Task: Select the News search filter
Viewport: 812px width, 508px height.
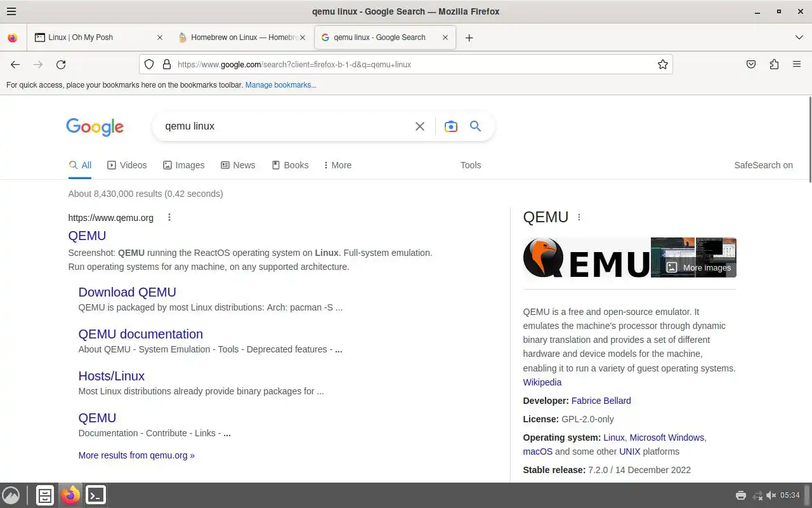Action: (x=238, y=165)
